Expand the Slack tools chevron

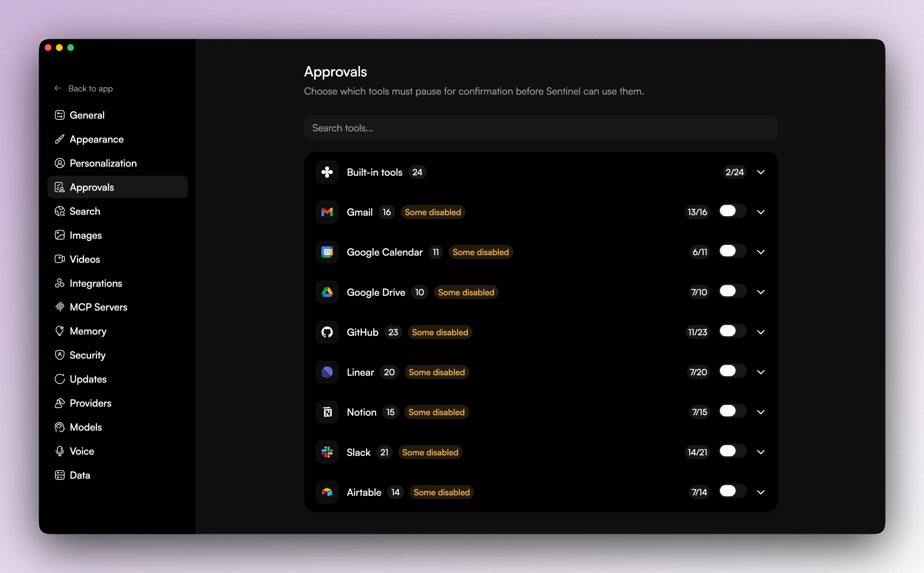pos(760,452)
